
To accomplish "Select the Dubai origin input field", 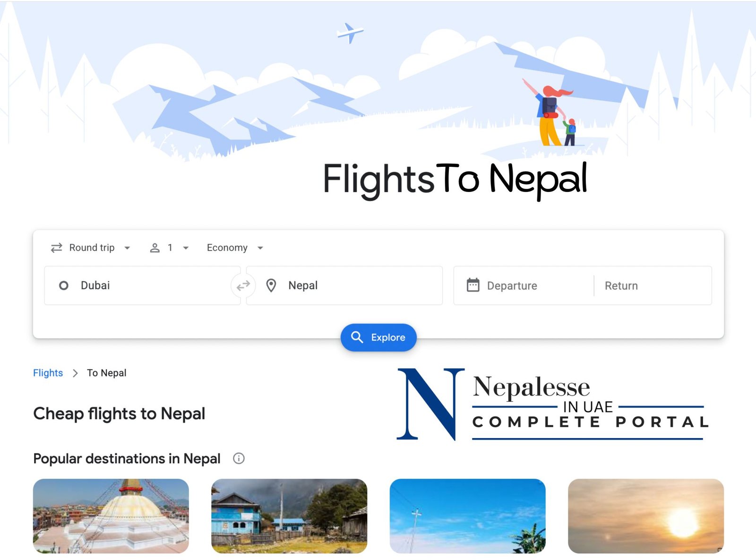I will [142, 285].
